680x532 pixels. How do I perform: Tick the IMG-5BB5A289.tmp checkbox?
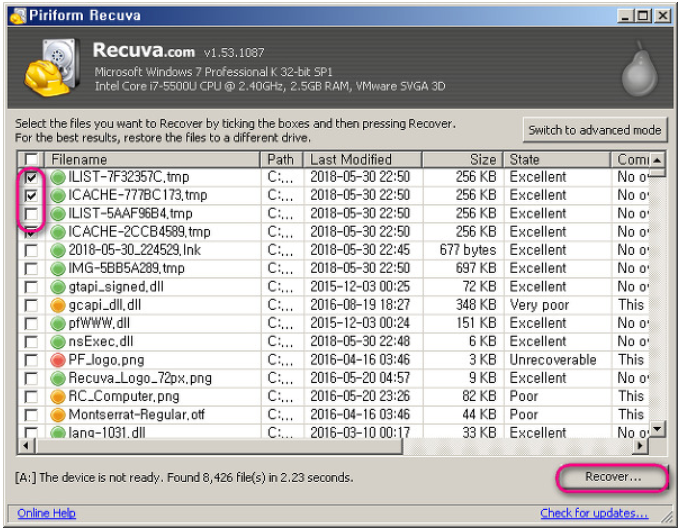31,269
